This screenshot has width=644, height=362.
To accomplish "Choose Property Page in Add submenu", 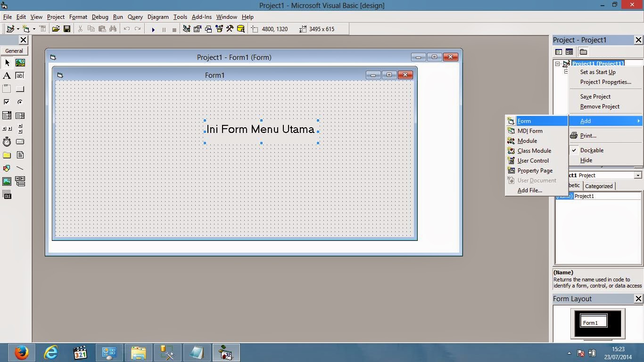I will click(537, 171).
